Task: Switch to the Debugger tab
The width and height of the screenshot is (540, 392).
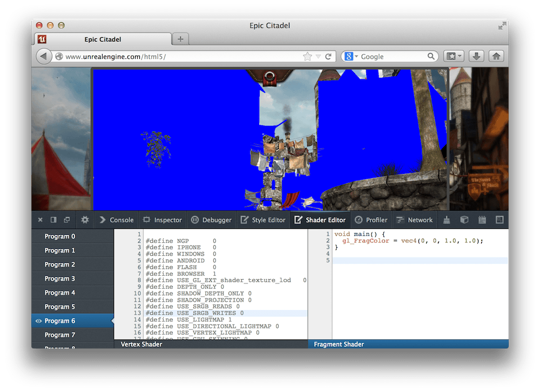Action: click(x=211, y=220)
